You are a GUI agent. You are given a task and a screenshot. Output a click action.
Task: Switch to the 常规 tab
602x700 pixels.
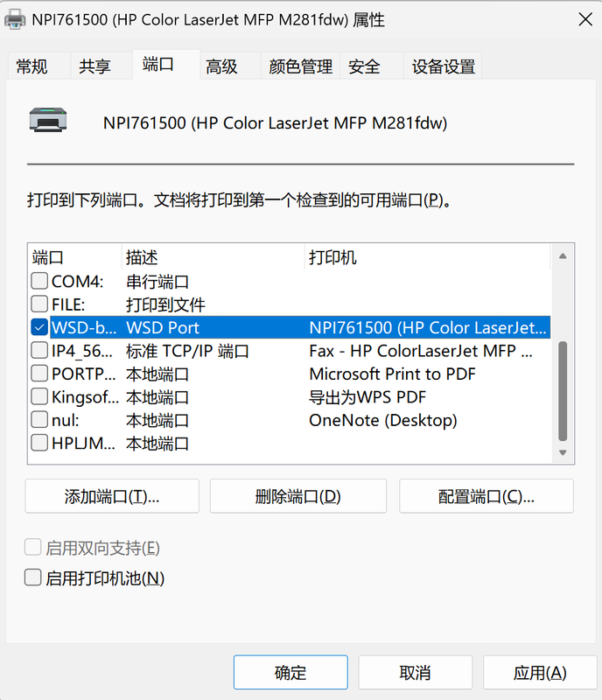tap(31, 66)
